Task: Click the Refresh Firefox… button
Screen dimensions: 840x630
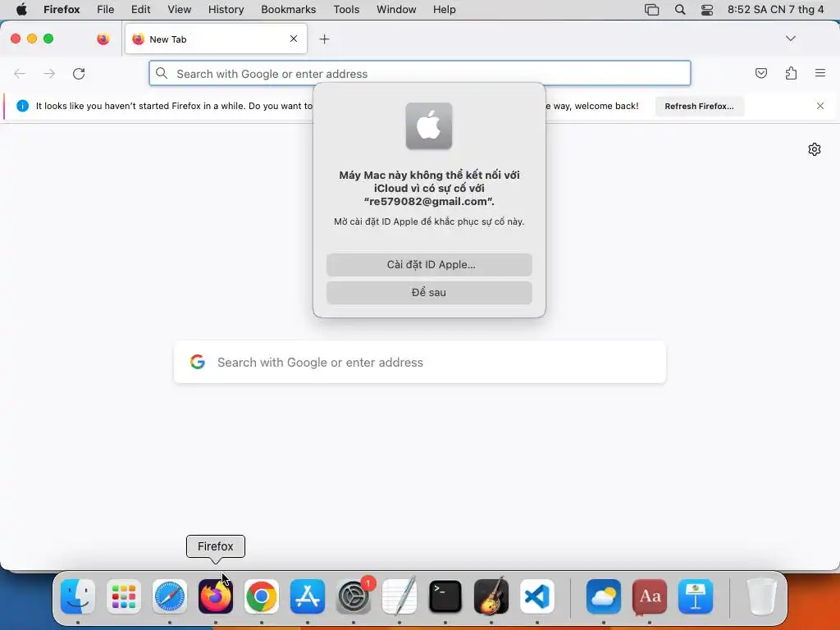Action: pyautogui.click(x=699, y=106)
